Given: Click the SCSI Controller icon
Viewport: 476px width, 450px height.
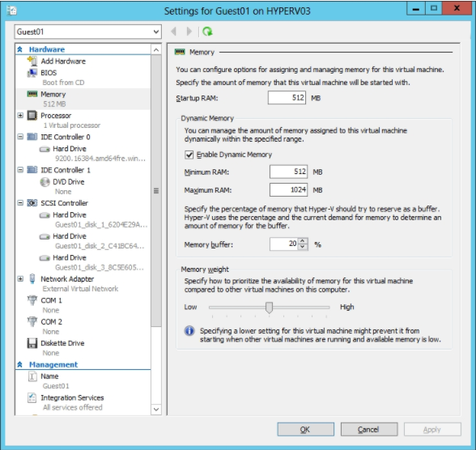Looking at the screenshot, I should 32,203.
